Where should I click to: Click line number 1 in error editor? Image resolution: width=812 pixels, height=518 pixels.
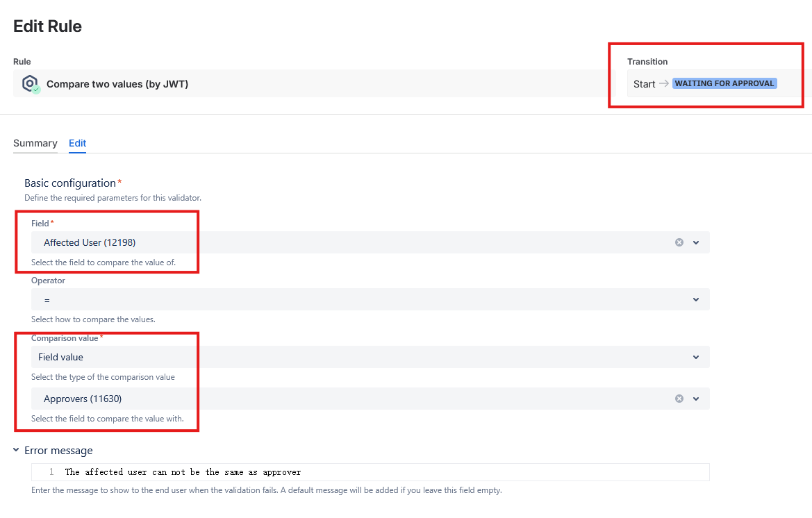pyautogui.click(x=51, y=472)
